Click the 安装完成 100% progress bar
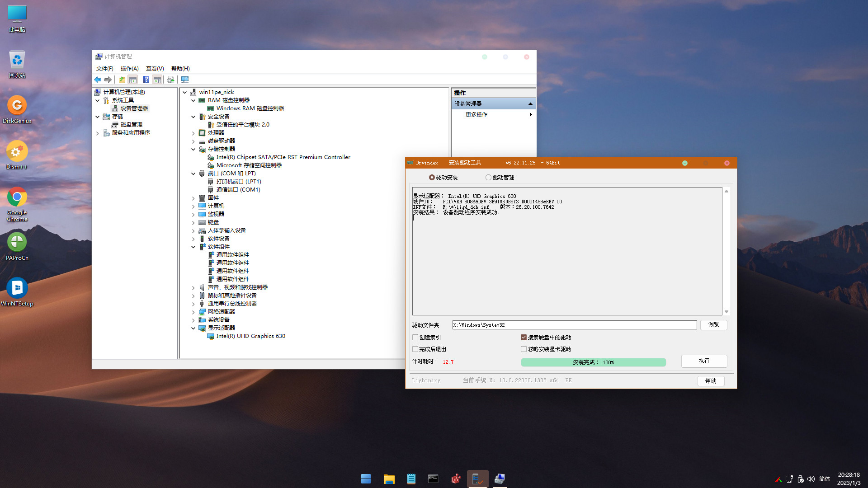 593,362
